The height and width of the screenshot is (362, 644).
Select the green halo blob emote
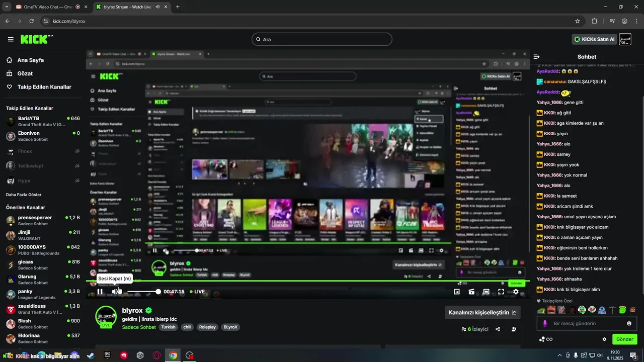[x=622, y=310]
